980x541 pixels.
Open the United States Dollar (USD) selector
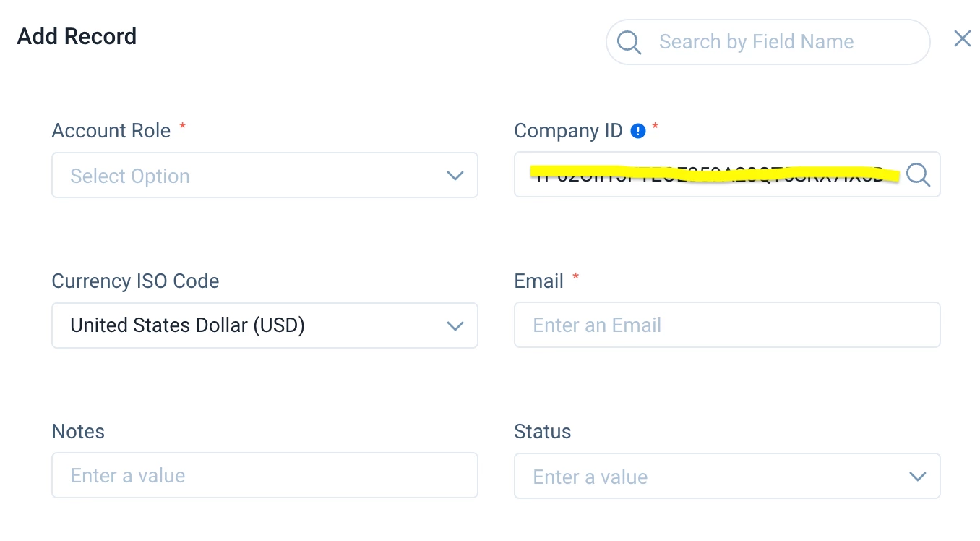point(265,325)
